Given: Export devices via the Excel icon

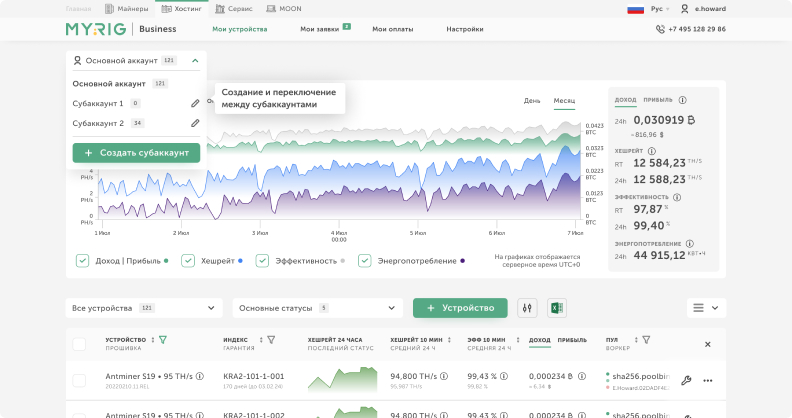Looking at the screenshot, I should click(x=557, y=308).
